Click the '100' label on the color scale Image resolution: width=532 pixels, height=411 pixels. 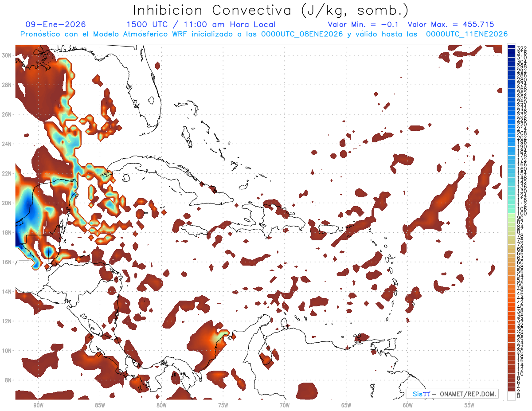[x=521, y=214]
